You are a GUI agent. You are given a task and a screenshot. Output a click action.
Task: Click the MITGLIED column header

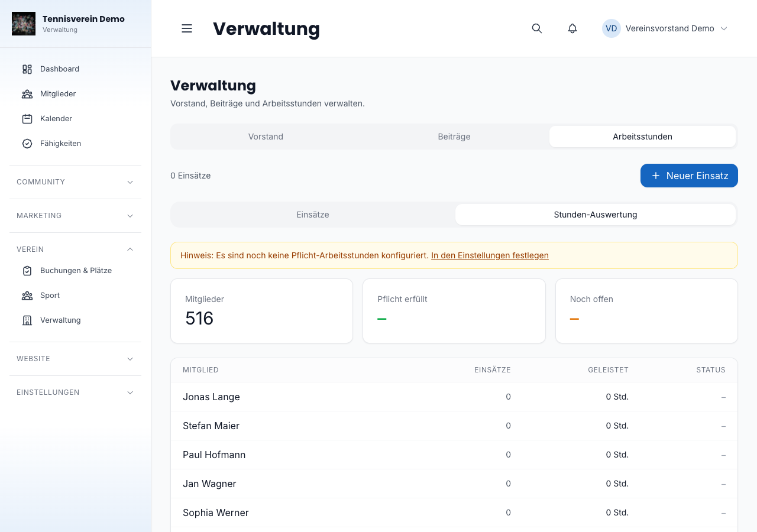pos(200,370)
